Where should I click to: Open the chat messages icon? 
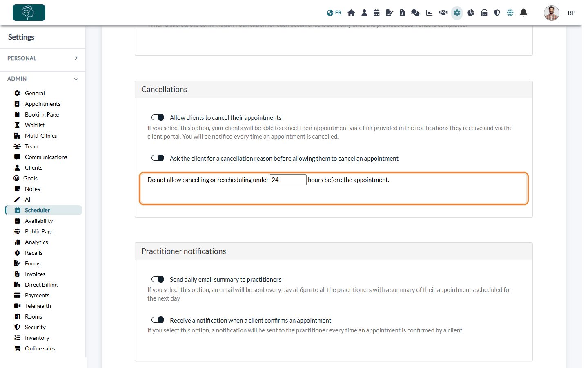(415, 13)
